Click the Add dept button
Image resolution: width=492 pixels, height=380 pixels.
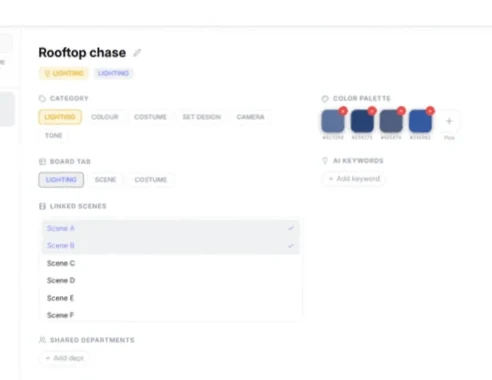coord(65,358)
